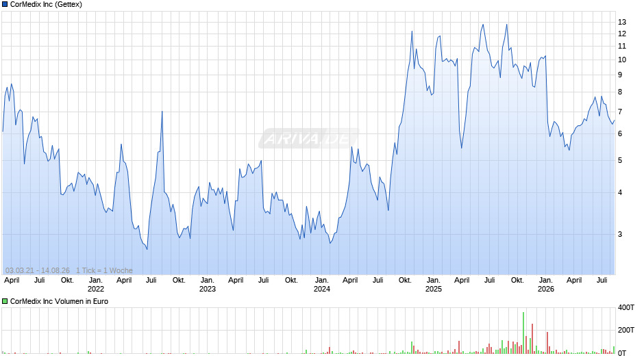Click the price axis label 13
This screenshot has width=644, height=360.
622,22
